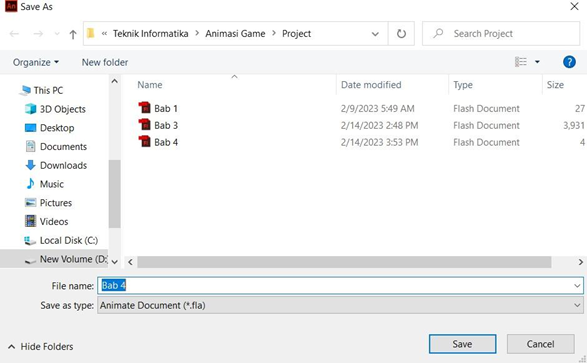Collapse the pane with Hide Folders
This screenshot has width=587, height=363.
(x=40, y=347)
